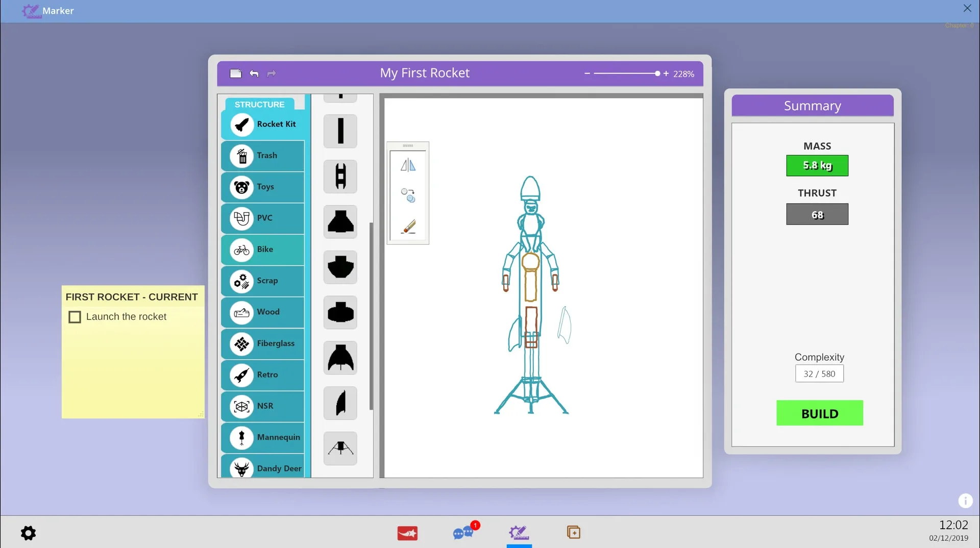The height and width of the screenshot is (548, 980).
Task: Open the Dandy Deer parts category
Action: coord(262,468)
